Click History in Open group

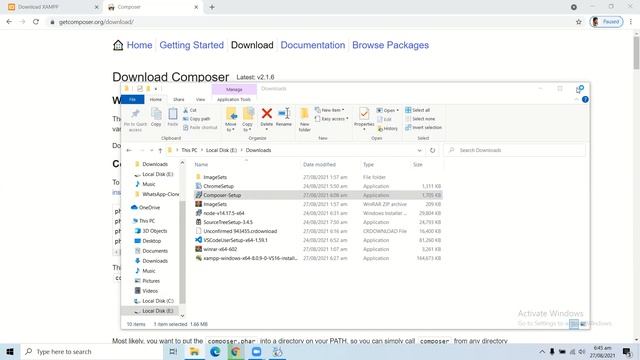point(387,128)
